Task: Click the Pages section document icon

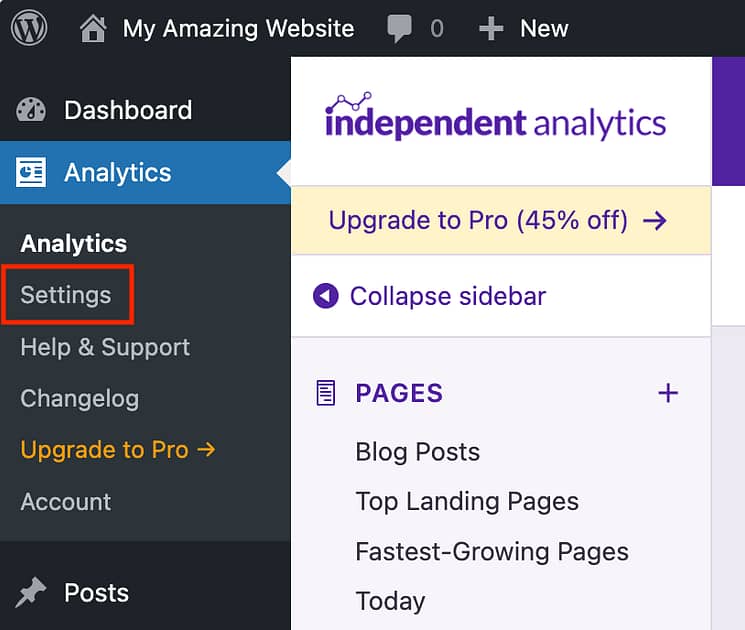Action: pyautogui.click(x=326, y=393)
